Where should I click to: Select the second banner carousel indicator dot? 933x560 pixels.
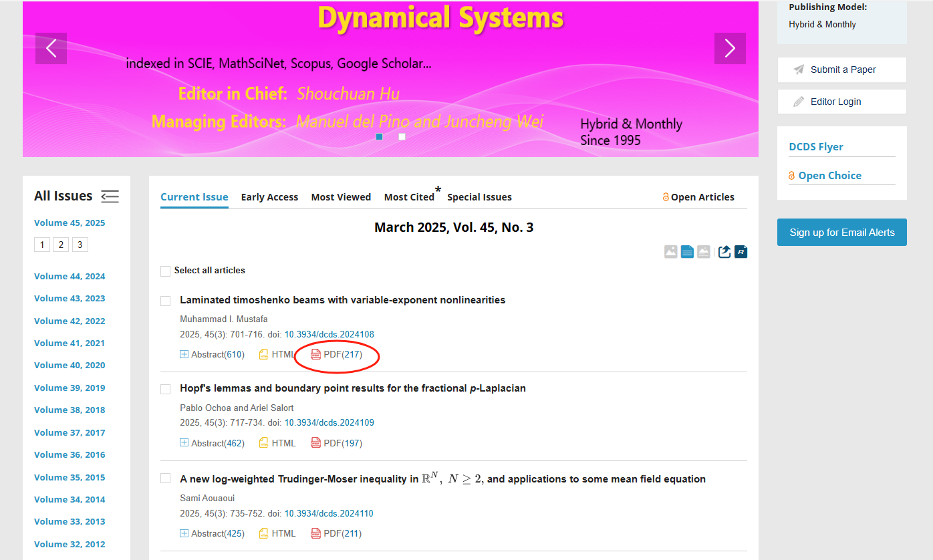coord(402,137)
